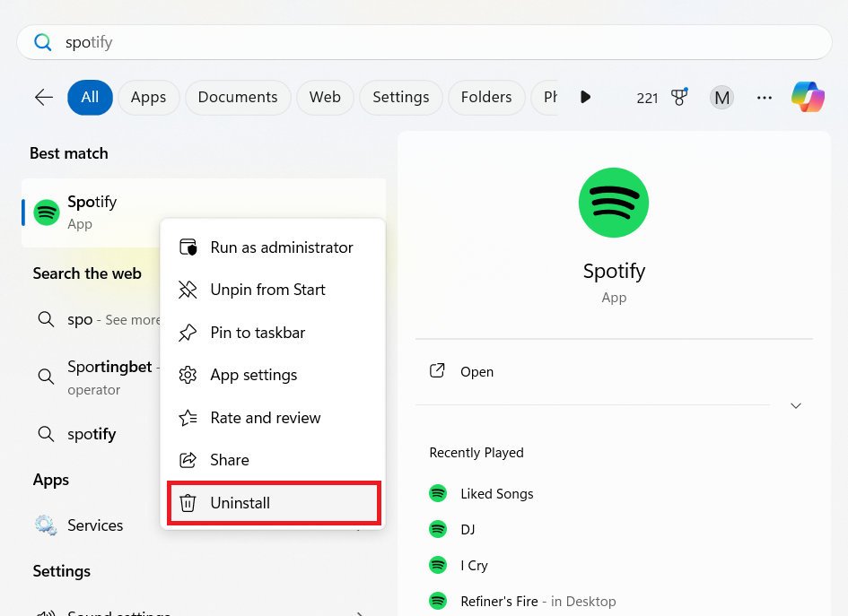848x616 pixels.
Task: Click the search icon beside the Sportingbet suggestion
Action: [x=46, y=376]
